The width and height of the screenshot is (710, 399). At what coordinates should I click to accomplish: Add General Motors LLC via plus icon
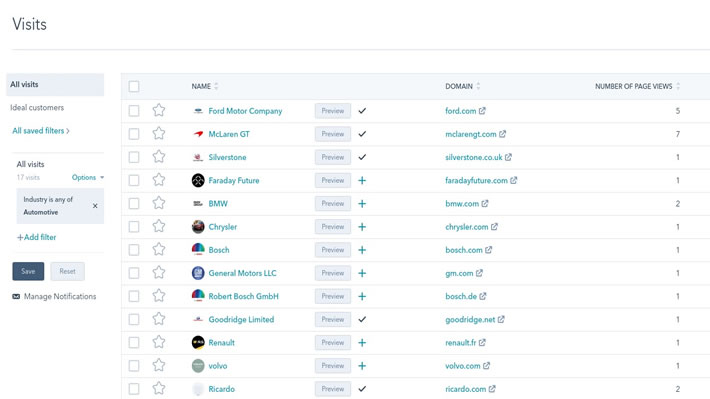[362, 273]
